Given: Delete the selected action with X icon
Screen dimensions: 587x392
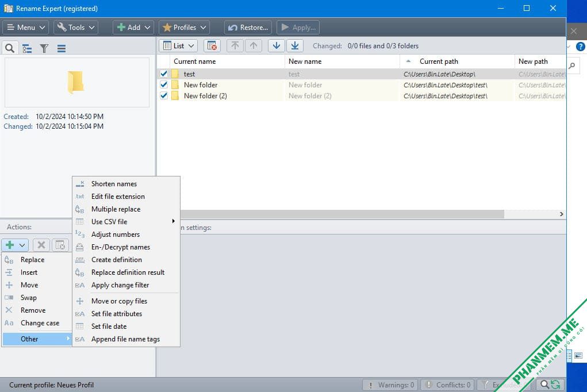Looking at the screenshot, I should [41, 245].
